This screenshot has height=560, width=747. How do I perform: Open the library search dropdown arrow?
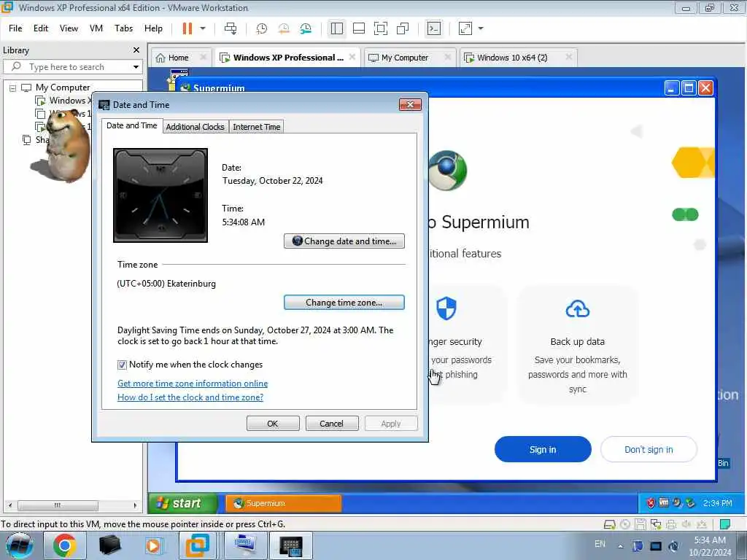pyautogui.click(x=136, y=67)
